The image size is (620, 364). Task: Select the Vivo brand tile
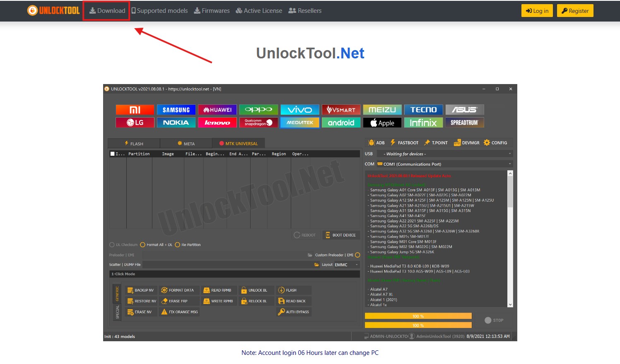(300, 110)
